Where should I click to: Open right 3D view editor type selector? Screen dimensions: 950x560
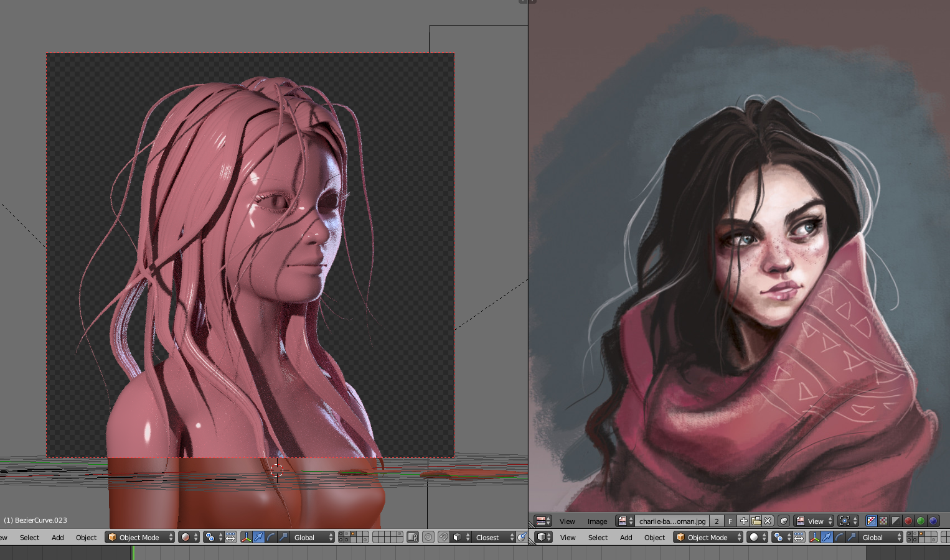(x=543, y=537)
